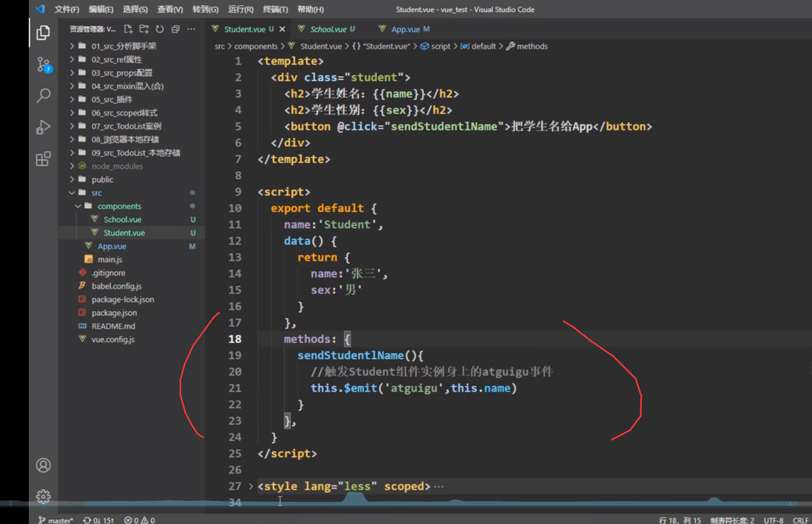
Task: Click the methods symbol in breadcrumb
Action: 527,46
